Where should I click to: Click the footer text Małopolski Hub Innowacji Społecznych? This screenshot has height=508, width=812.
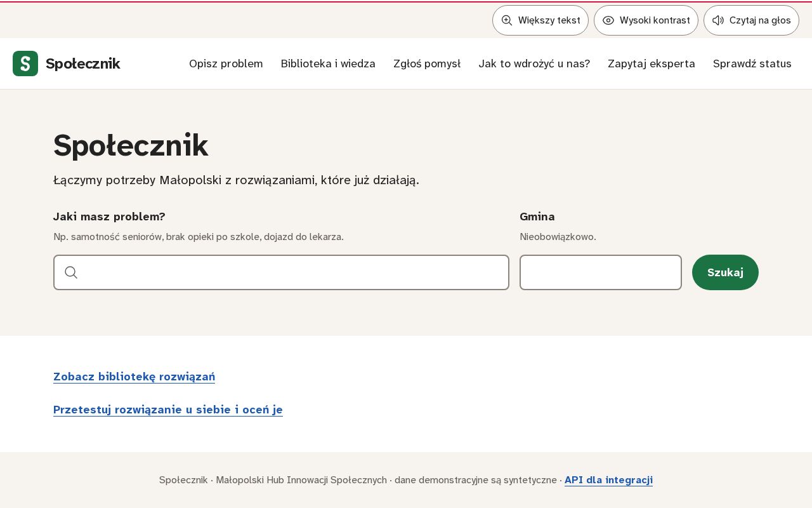tap(301, 480)
